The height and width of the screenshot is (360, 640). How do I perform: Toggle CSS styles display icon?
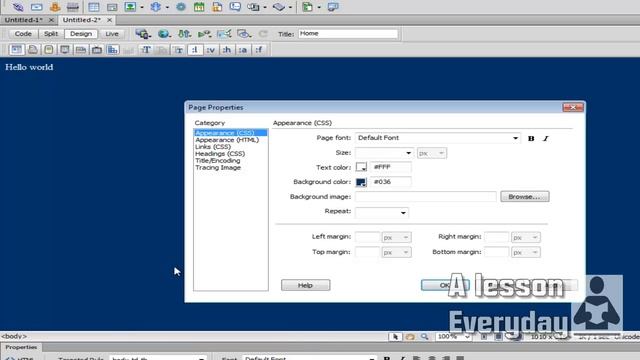(113, 50)
